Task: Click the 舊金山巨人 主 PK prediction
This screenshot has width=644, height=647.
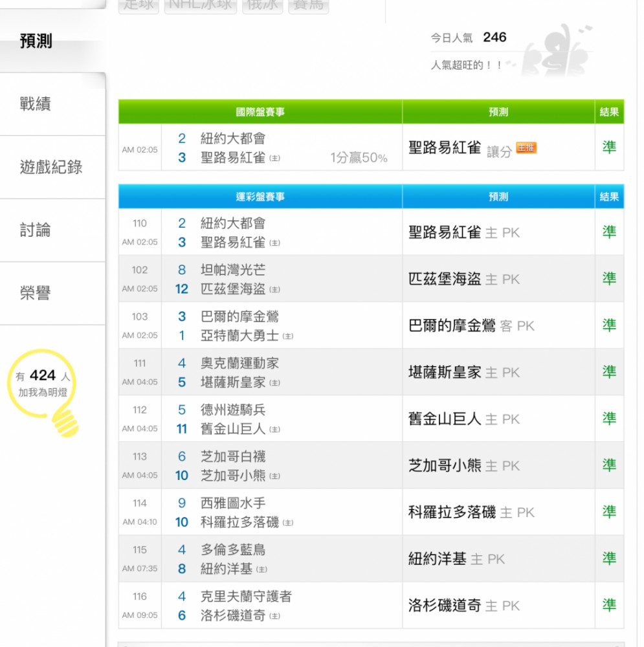Action: coord(464,419)
